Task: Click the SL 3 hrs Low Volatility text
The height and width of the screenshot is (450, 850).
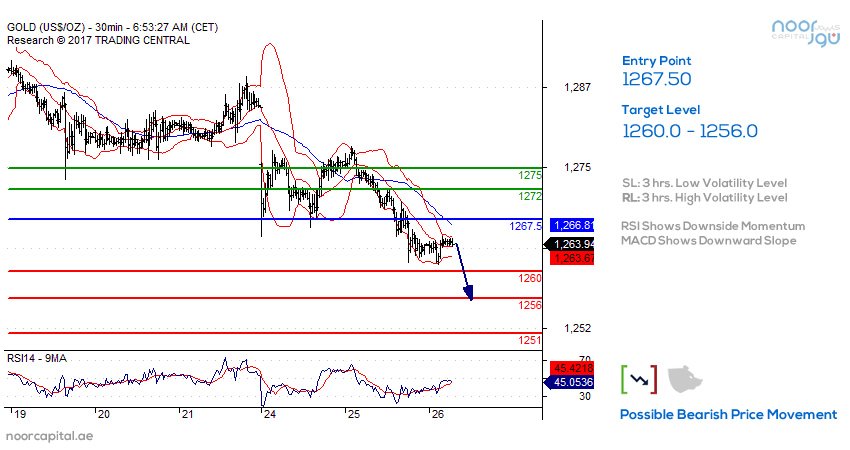Action: 704,183
